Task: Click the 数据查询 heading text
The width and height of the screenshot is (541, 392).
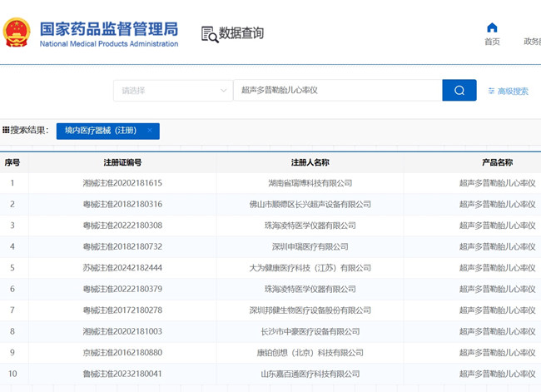Action: [x=241, y=33]
